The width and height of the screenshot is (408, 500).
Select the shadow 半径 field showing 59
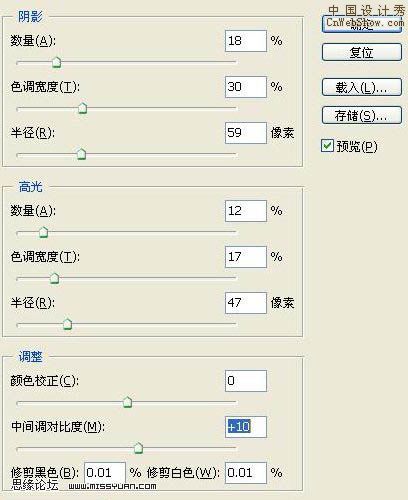(x=246, y=133)
